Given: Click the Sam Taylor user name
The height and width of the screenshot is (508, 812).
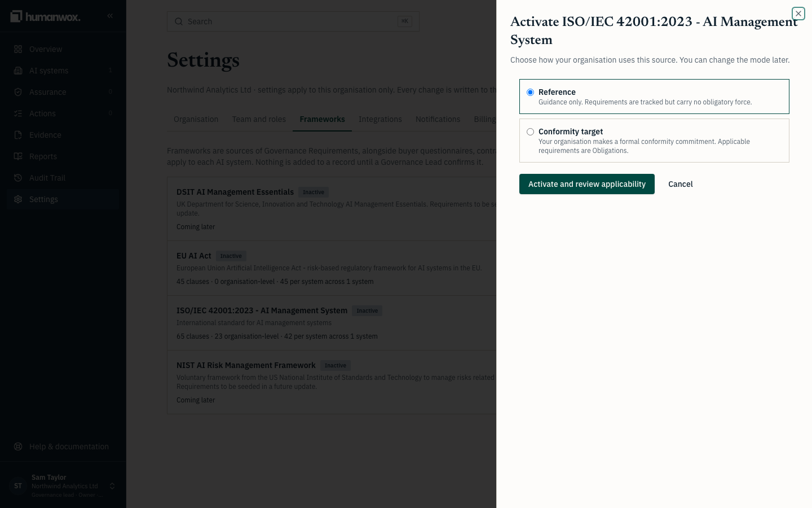Looking at the screenshot, I should pyautogui.click(x=48, y=478).
